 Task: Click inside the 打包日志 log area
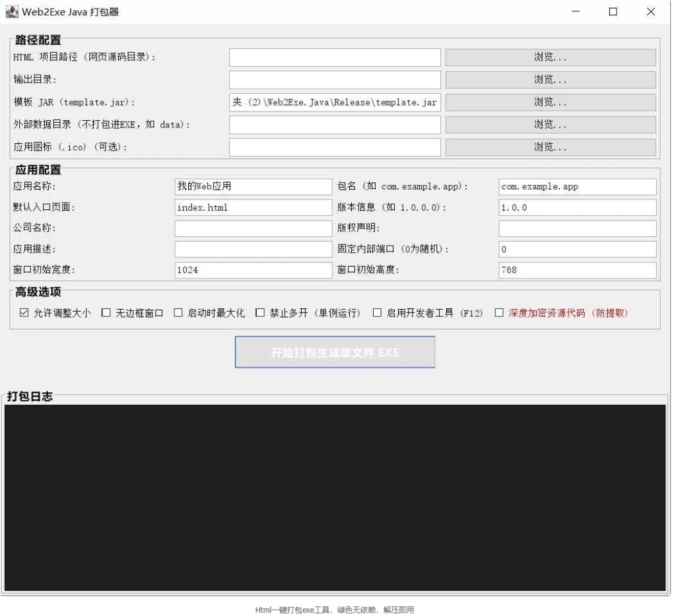point(335,497)
